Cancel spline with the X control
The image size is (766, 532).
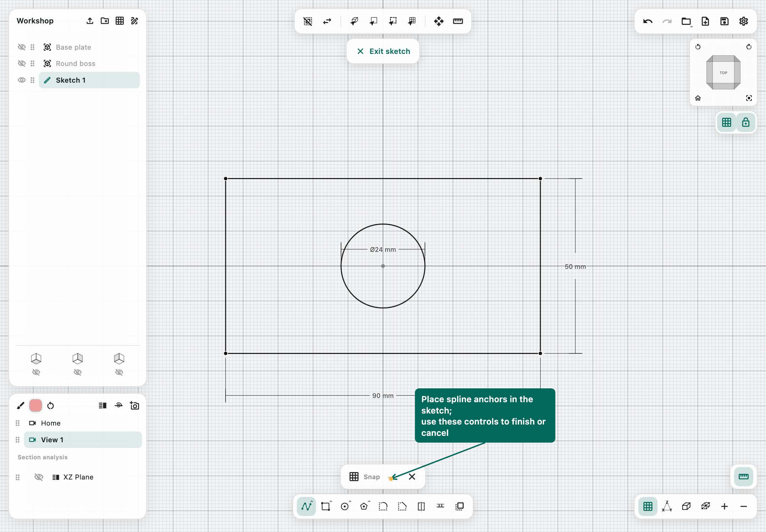point(412,477)
